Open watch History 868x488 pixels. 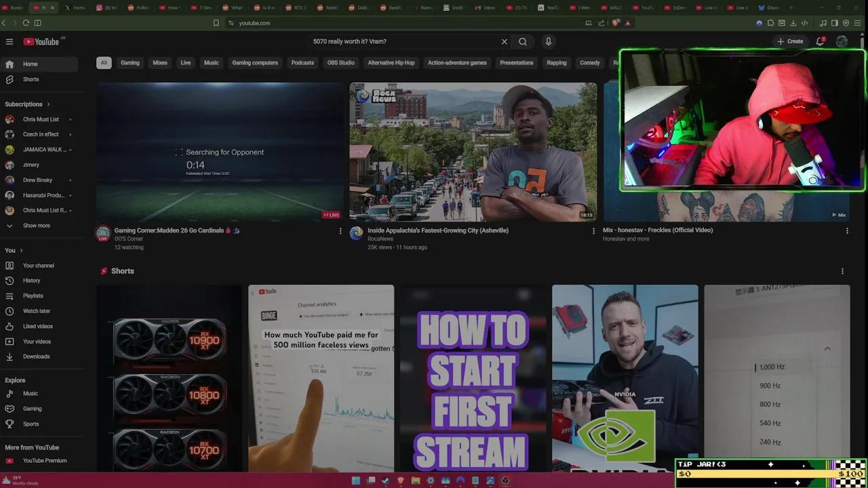(x=39, y=281)
